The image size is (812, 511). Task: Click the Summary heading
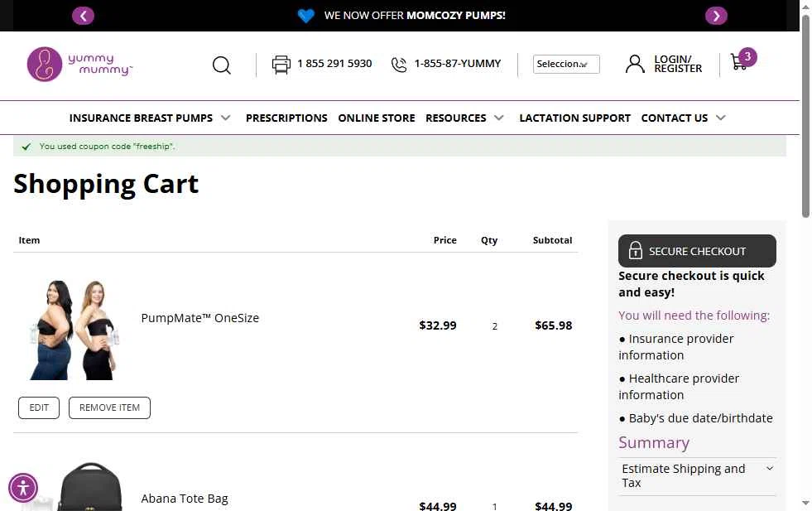tap(654, 443)
